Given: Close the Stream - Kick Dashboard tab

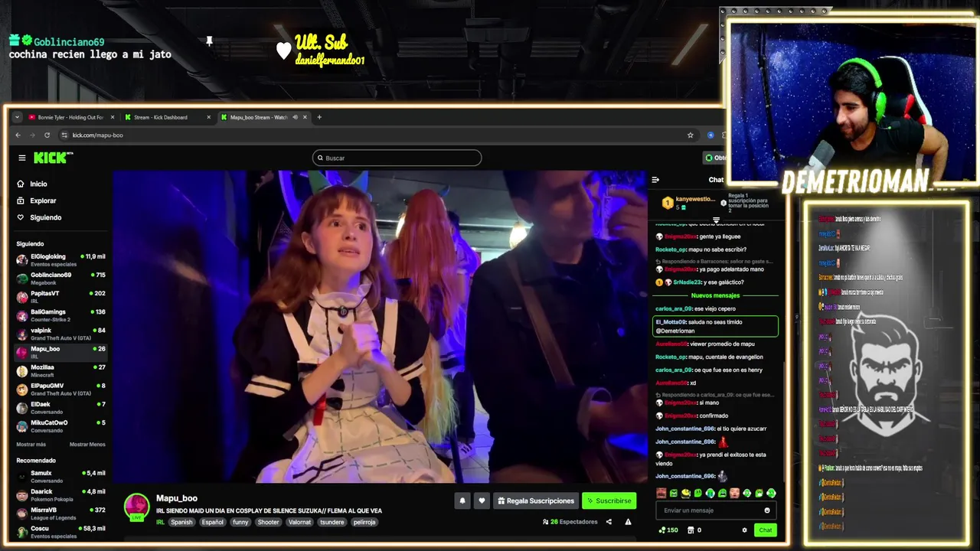Looking at the screenshot, I should pos(208,117).
